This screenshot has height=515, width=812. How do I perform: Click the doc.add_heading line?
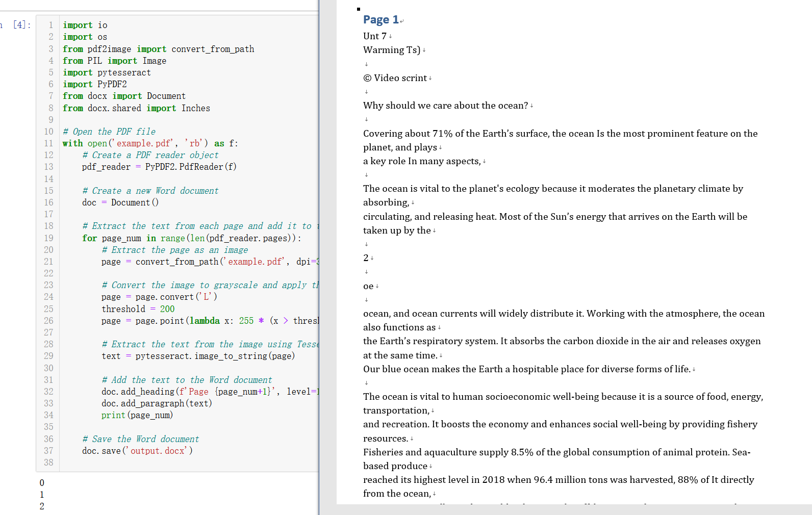click(210, 392)
